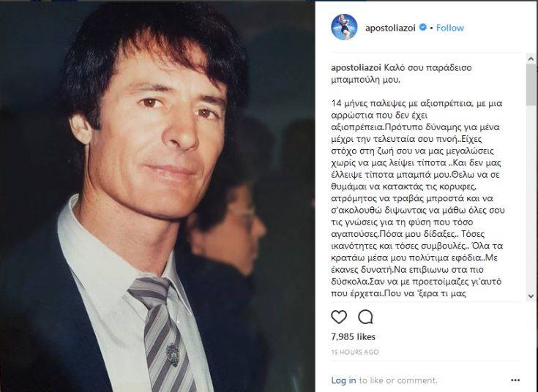Click the striped tie in the photo
The height and width of the screenshot is (392, 538).
(x=161, y=334)
